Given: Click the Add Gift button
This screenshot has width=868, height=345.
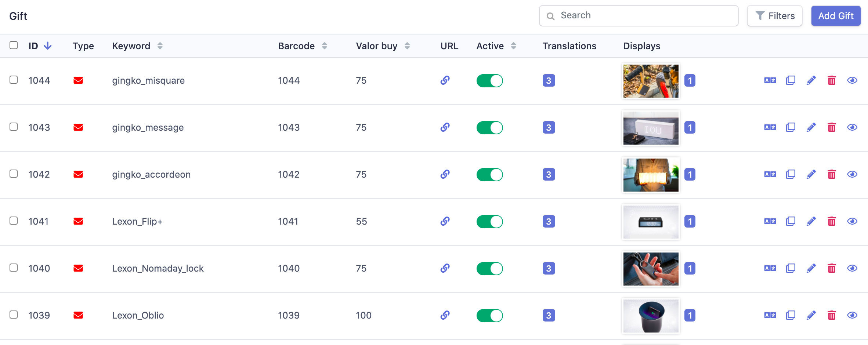Looking at the screenshot, I should click(836, 16).
